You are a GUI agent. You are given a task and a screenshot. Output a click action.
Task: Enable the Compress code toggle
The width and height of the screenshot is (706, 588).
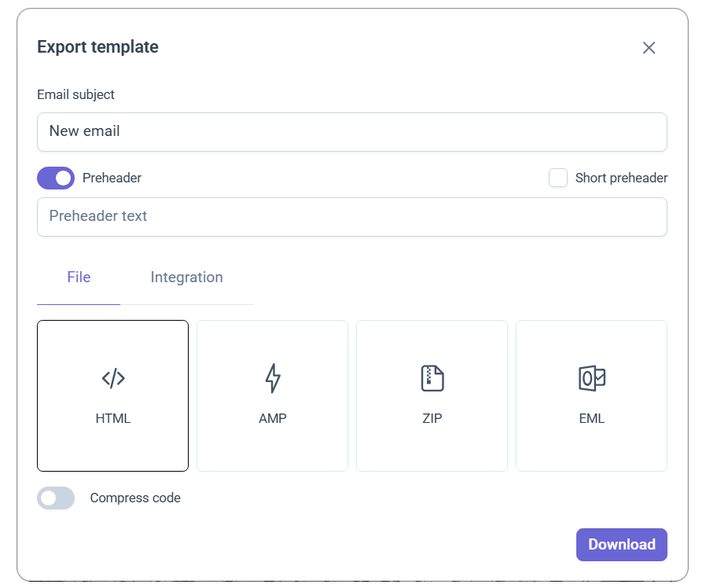point(56,498)
